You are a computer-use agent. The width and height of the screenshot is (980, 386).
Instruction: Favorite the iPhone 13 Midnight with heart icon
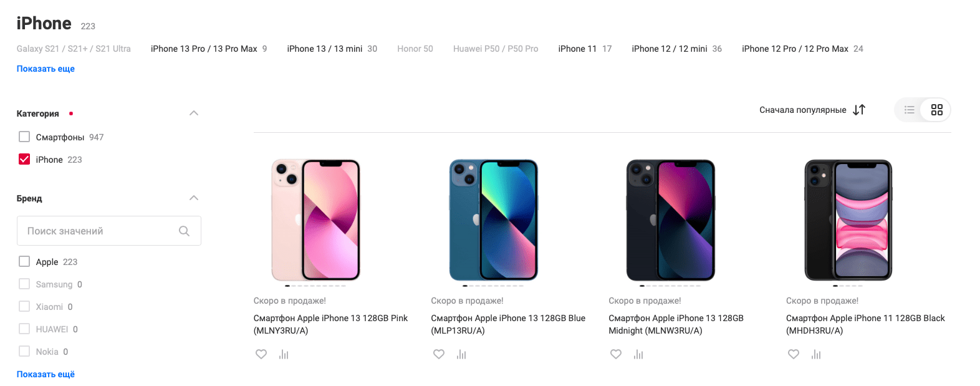(616, 354)
